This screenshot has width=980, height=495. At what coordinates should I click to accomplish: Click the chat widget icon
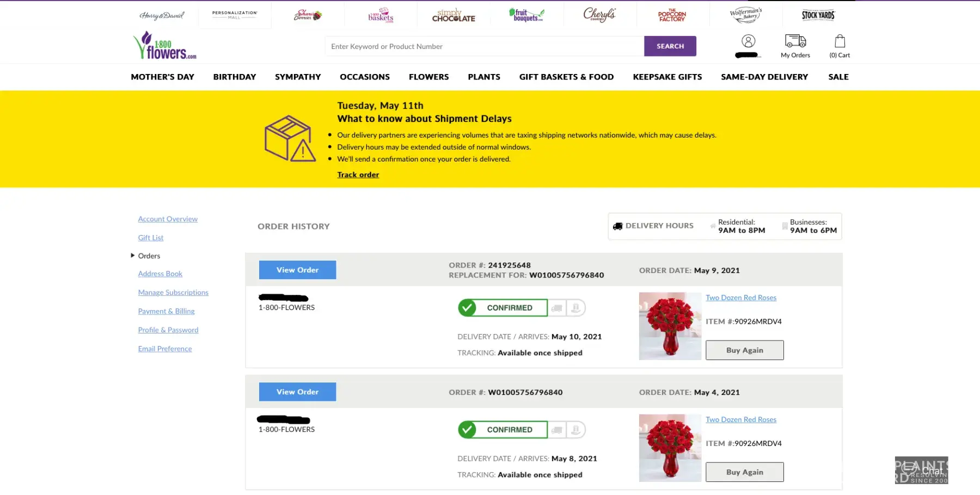pyautogui.click(x=921, y=470)
